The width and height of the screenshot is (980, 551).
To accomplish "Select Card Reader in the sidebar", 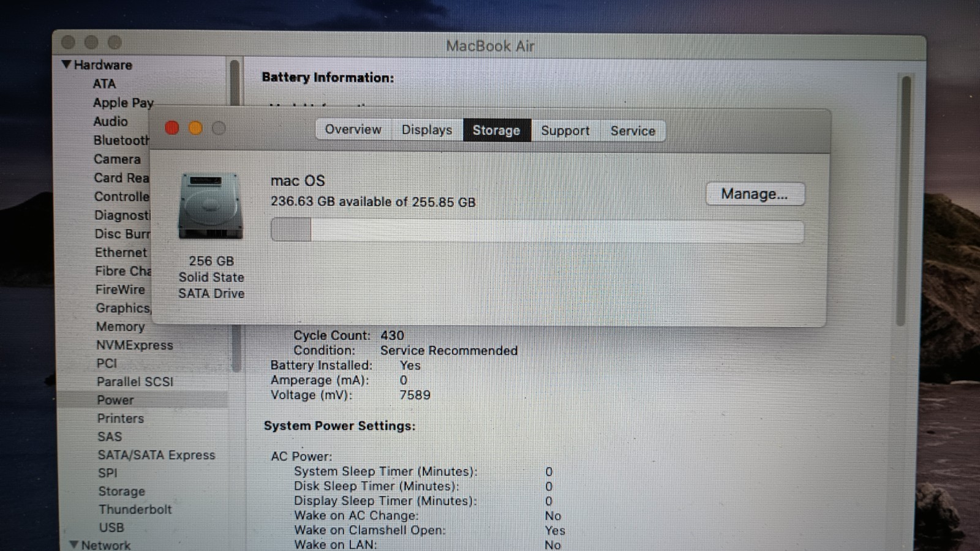I will pyautogui.click(x=121, y=178).
